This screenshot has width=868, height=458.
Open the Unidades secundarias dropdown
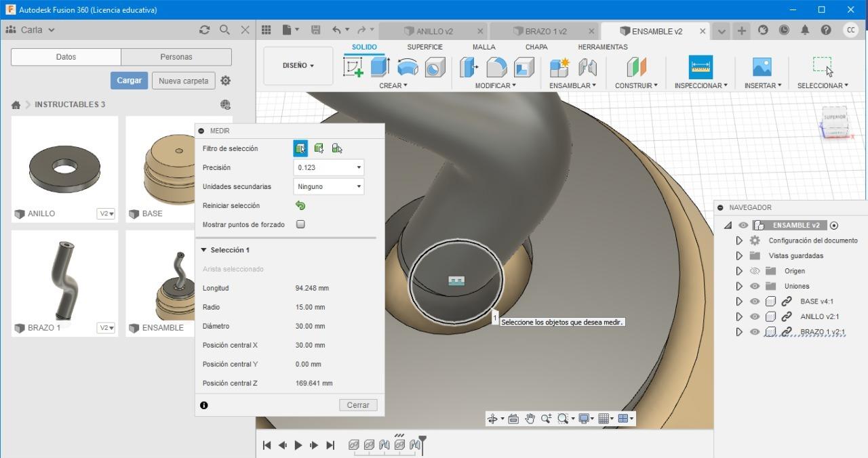[329, 186]
